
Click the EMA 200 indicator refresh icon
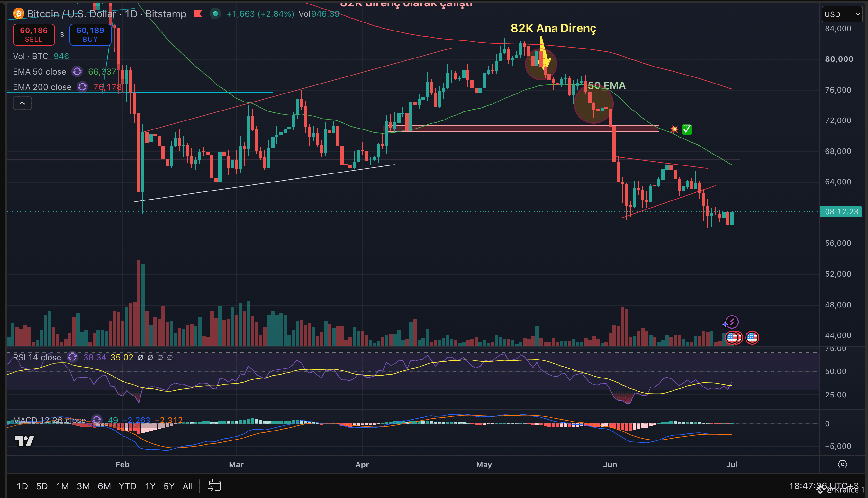click(82, 87)
